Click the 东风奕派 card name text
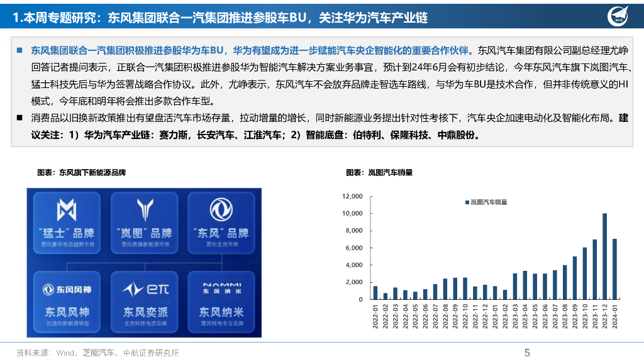Image resolution: width=644 pixels, height=362 pixels. [x=145, y=312]
